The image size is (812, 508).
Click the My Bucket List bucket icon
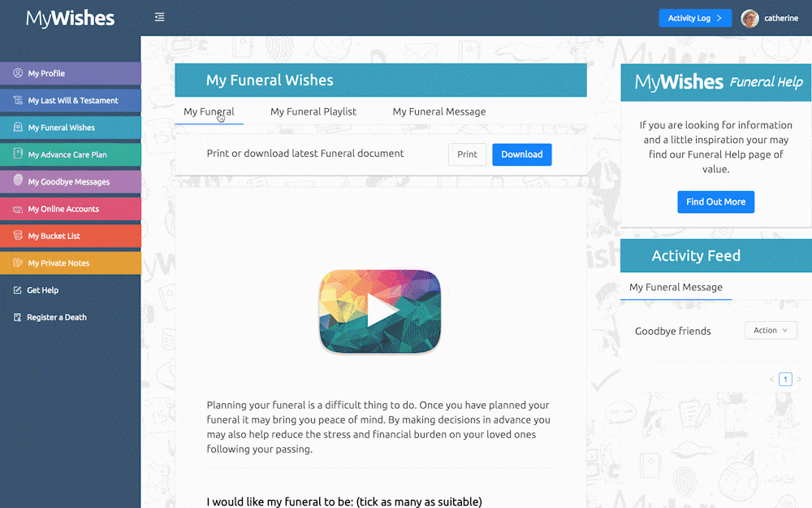click(x=18, y=236)
